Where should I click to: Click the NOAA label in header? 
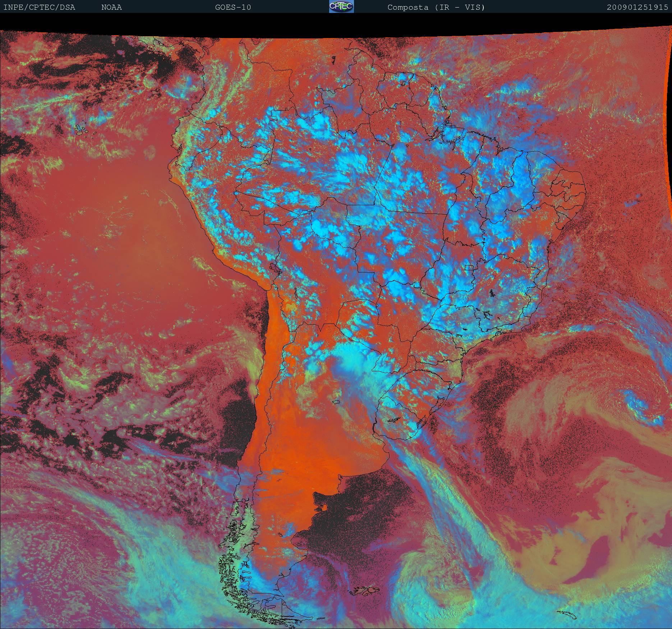(112, 7)
